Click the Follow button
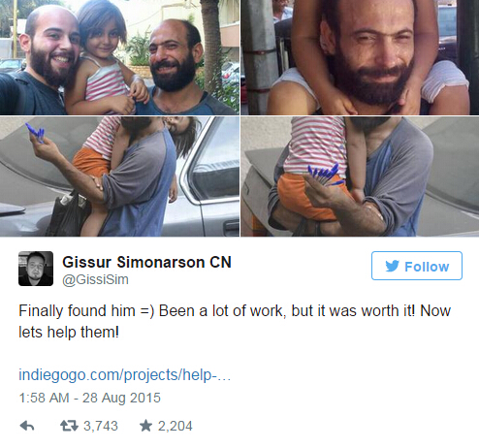The image size is (479, 448). pyautogui.click(x=417, y=266)
